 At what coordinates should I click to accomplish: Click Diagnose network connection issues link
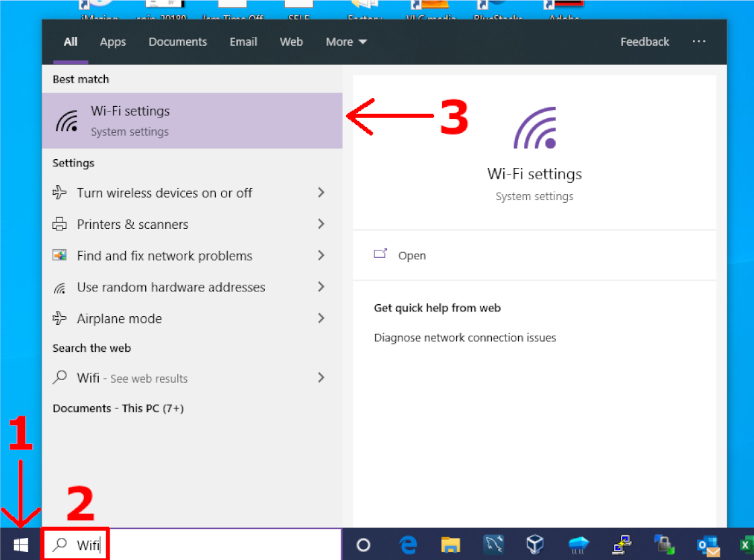(x=464, y=338)
